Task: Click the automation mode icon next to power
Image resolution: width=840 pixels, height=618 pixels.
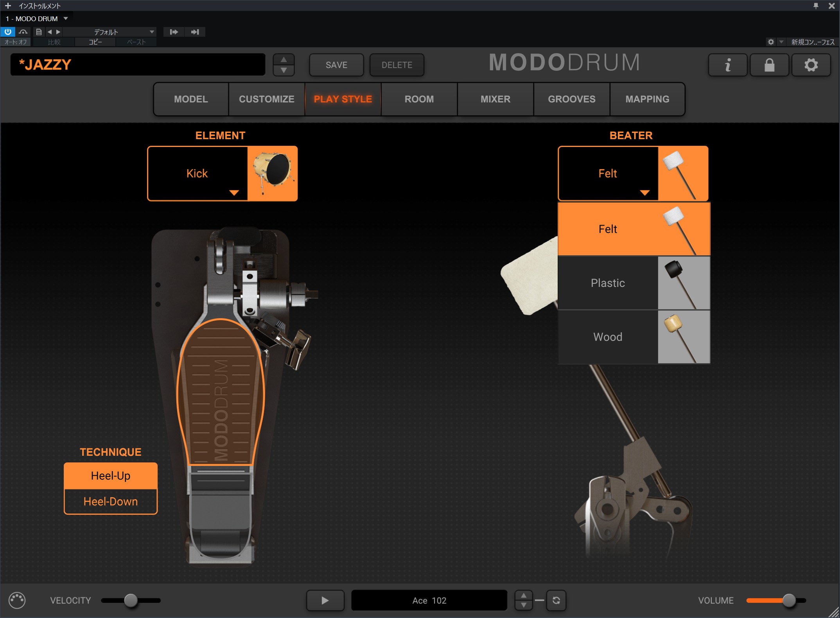Action: click(x=23, y=32)
